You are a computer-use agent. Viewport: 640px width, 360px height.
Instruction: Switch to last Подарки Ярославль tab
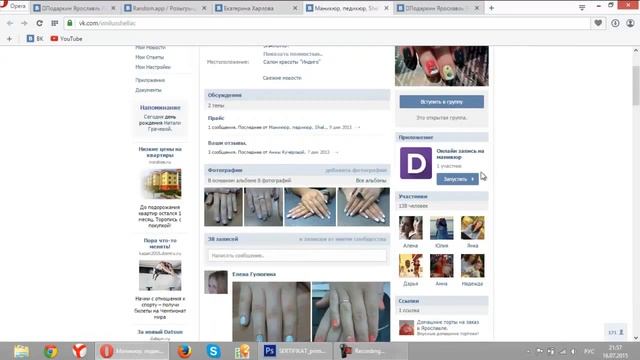[x=438, y=8]
